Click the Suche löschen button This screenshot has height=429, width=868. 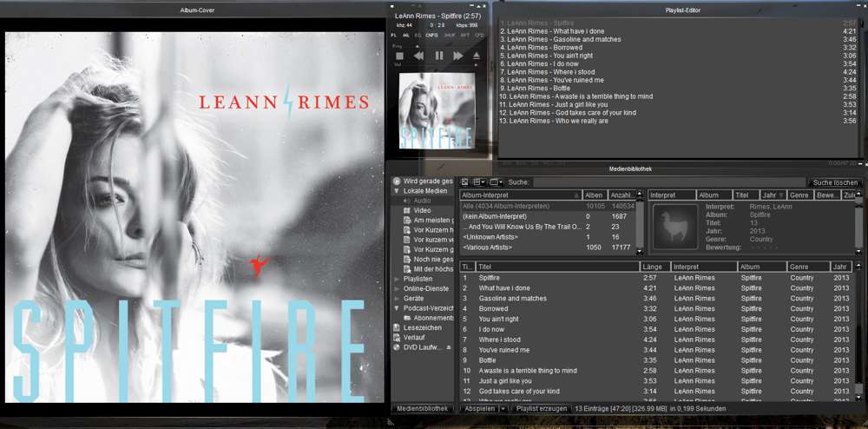pos(835,182)
